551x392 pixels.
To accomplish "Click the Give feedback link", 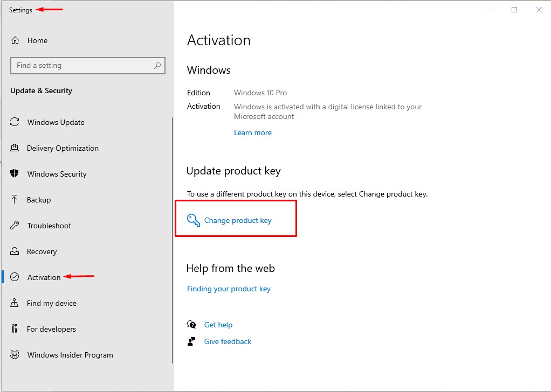I will pos(228,341).
